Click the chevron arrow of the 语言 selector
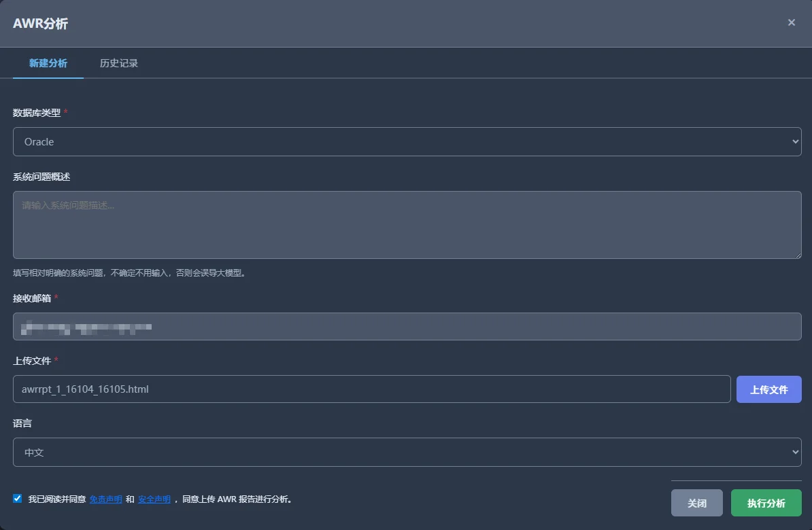Image resolution: width=812 pixels, height=530 pixels. click(x=795, y=453)
